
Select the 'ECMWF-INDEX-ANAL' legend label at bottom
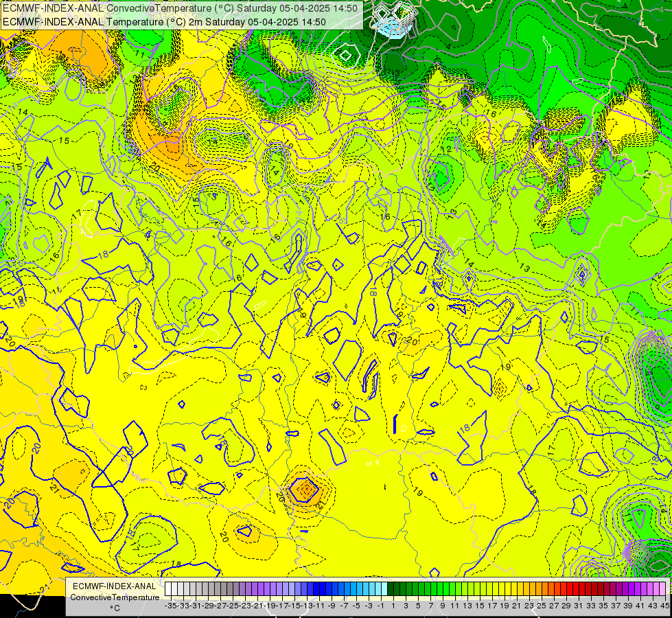coord(114,586)
